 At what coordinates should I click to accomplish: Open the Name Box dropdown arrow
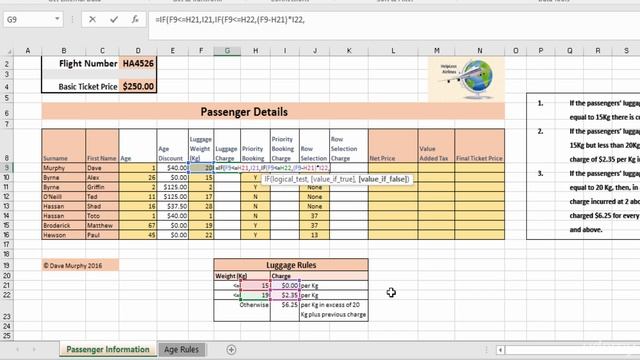(57, 19)
